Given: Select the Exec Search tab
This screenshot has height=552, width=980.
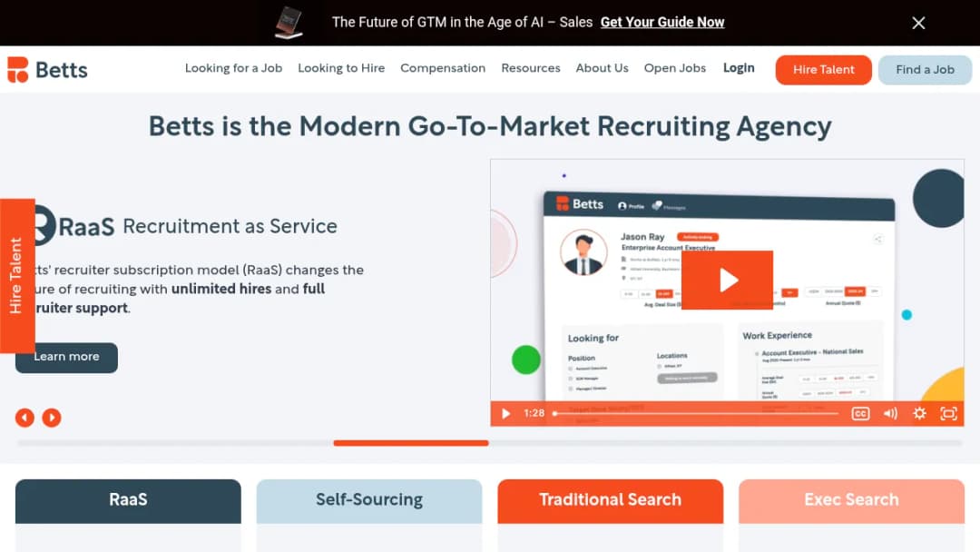Looking at the screenshot, I should pos(851,501).
